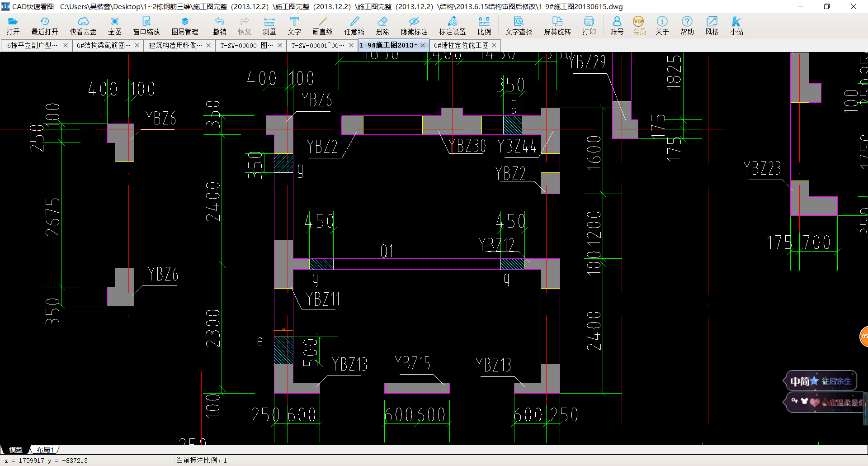Open 图层管理 layer manager
This screenshot has height=466, width=868.
pos(185,26)
